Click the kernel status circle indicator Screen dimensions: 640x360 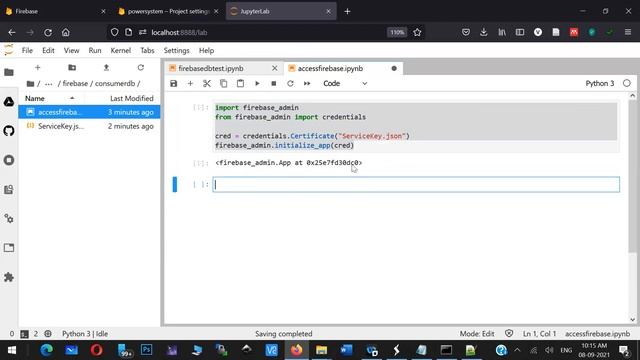click(627, 83)
